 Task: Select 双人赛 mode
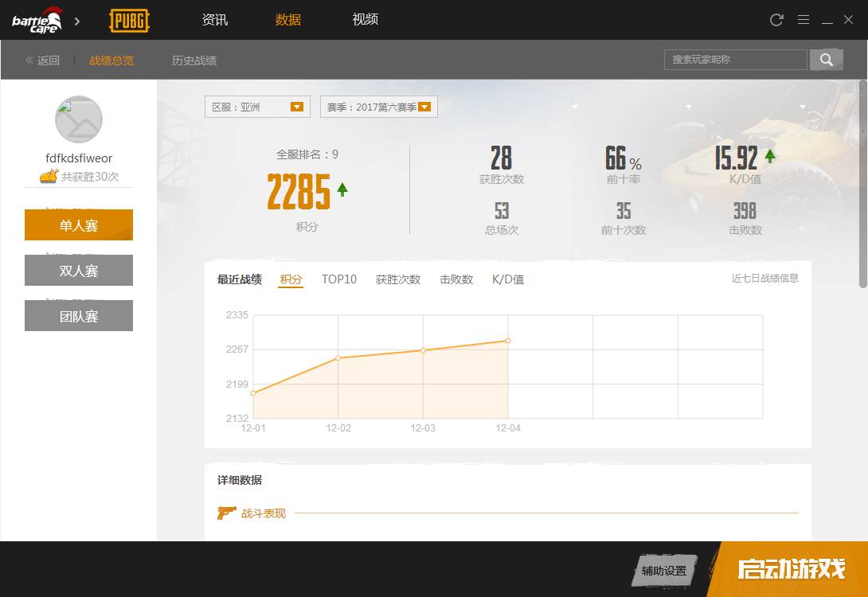(x=78, y=270)
